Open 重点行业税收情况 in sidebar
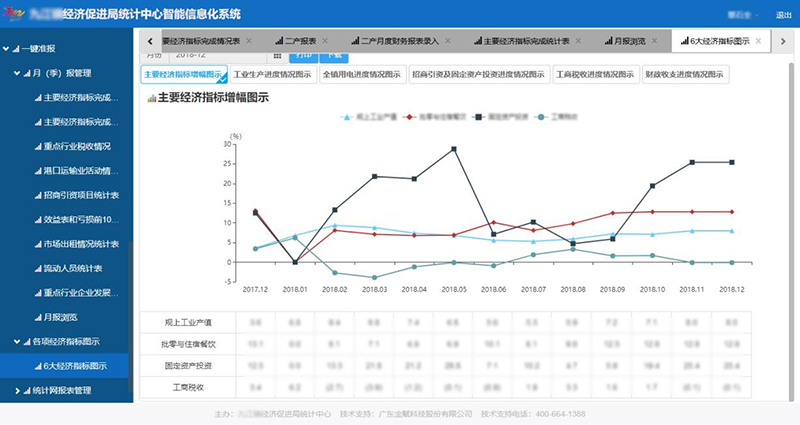Screen dimensions: 800x425 point(83,146)
